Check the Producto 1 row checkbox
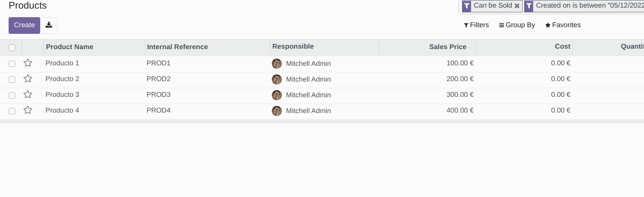 point(12,63)
